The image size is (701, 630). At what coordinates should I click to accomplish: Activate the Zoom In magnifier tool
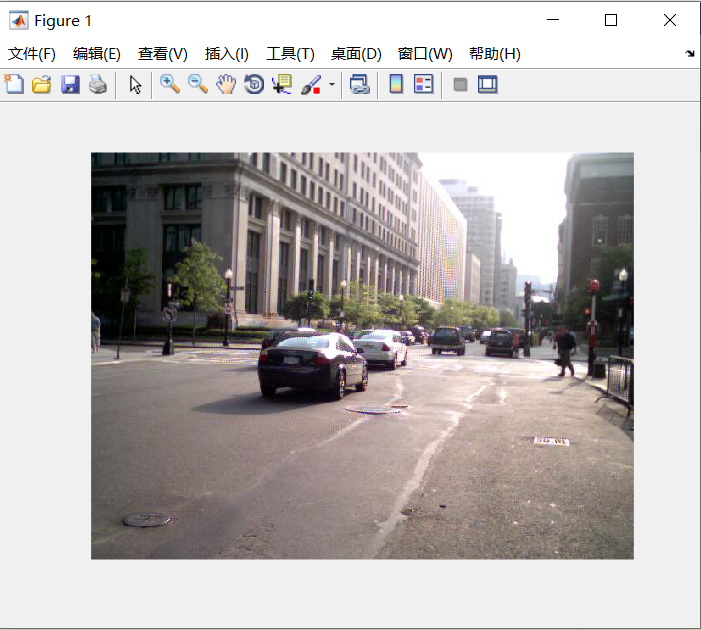tap(170, 84)
